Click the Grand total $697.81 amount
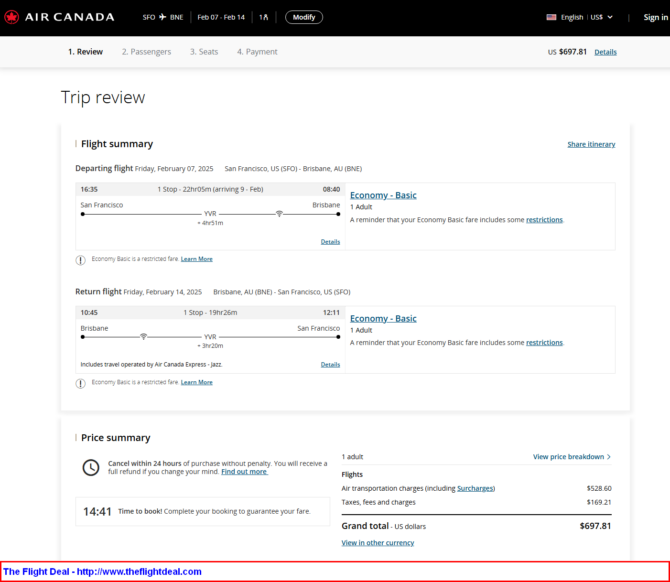 coord(595,526)
